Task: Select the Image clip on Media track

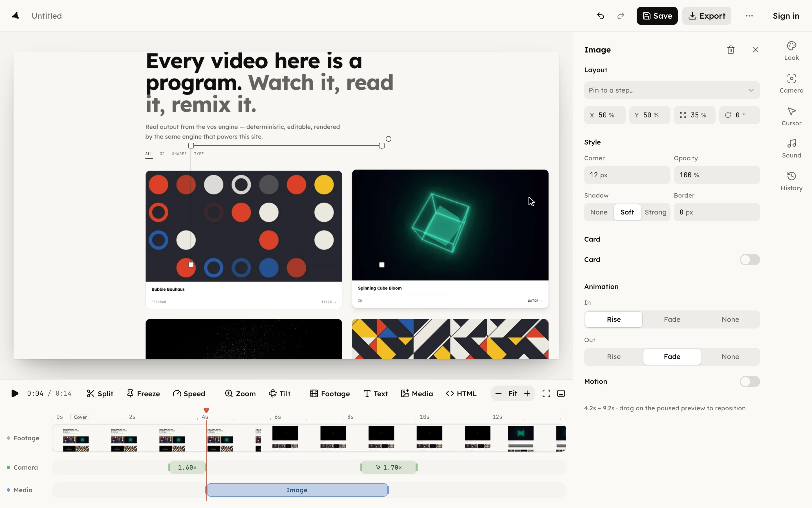Action: (x=297, y=490)
